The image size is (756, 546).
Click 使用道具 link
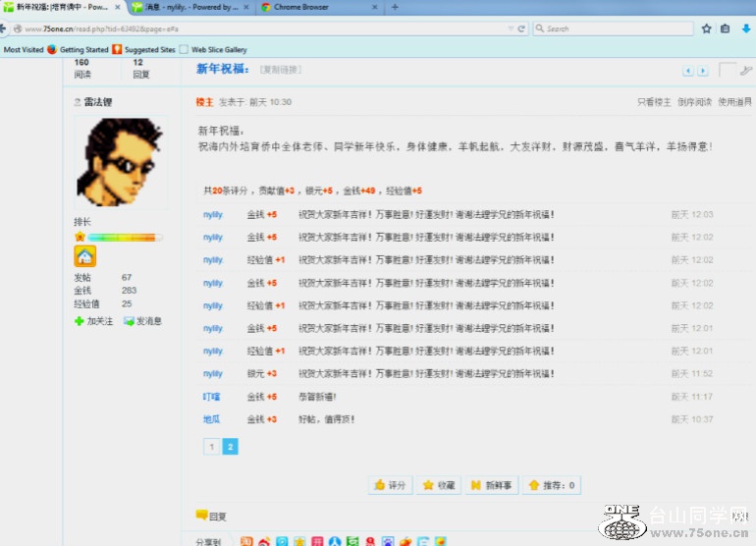[734, 102]
